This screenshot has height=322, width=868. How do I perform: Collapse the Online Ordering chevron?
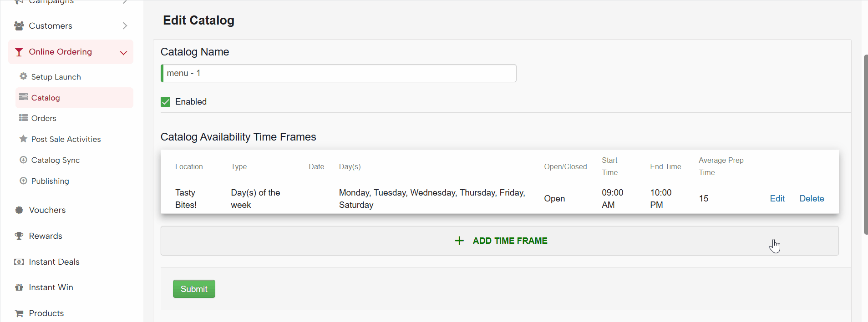[123, 53]
